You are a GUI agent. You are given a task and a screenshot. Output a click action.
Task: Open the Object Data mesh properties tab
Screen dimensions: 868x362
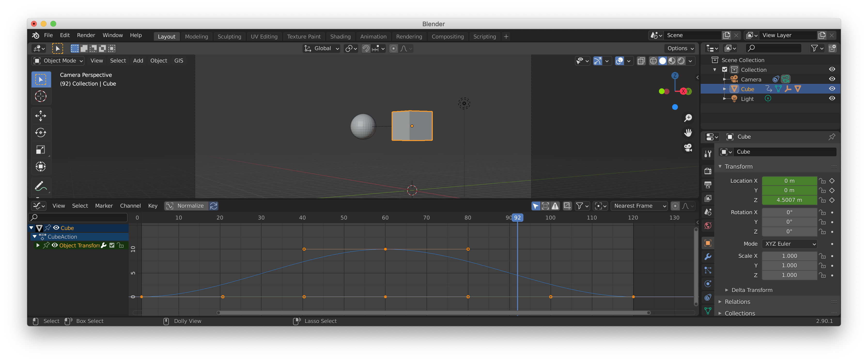tap(708, 310)
